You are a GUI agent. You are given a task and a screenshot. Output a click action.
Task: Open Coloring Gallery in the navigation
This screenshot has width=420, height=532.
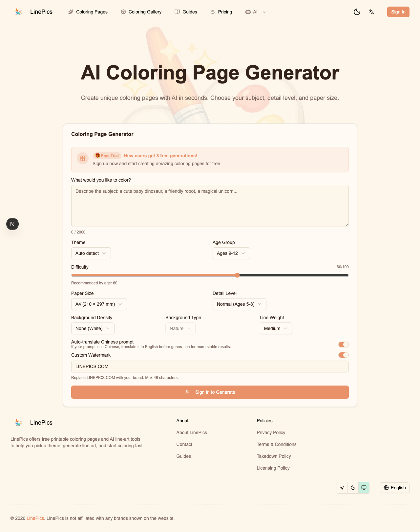[x=141, y=12]
